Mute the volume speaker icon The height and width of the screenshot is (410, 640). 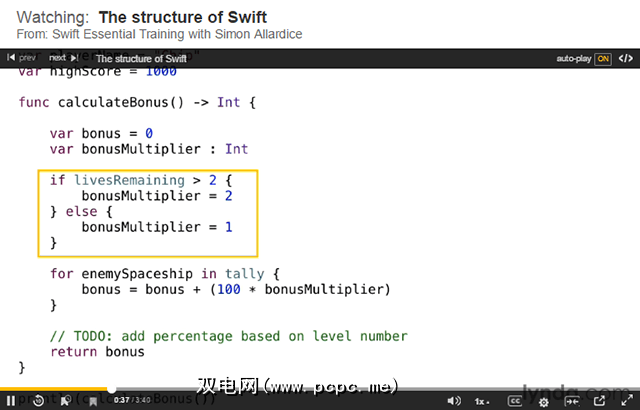(454, 401)
